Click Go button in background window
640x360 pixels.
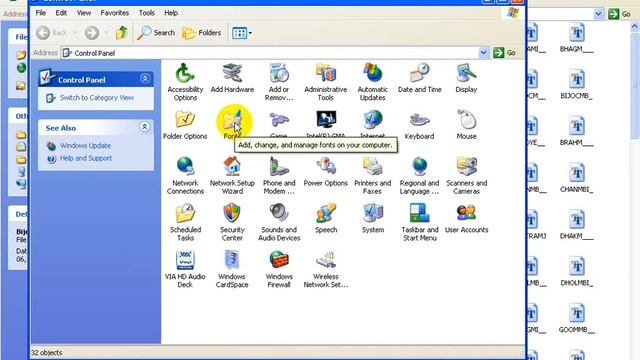point(620,14)
